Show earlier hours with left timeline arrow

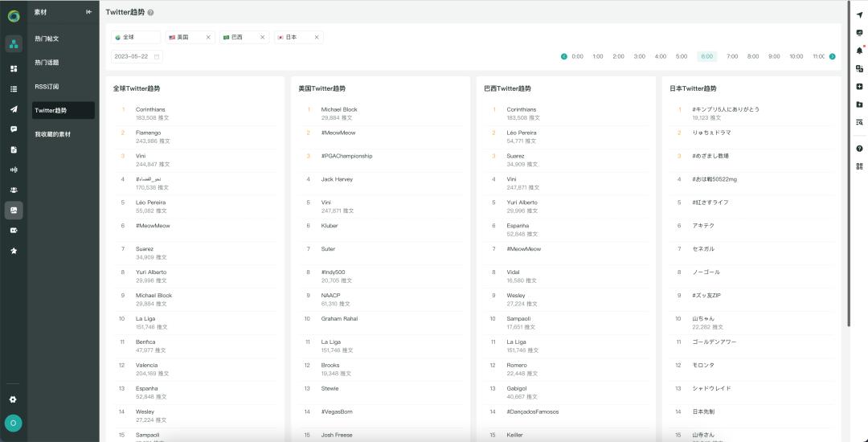564,56
